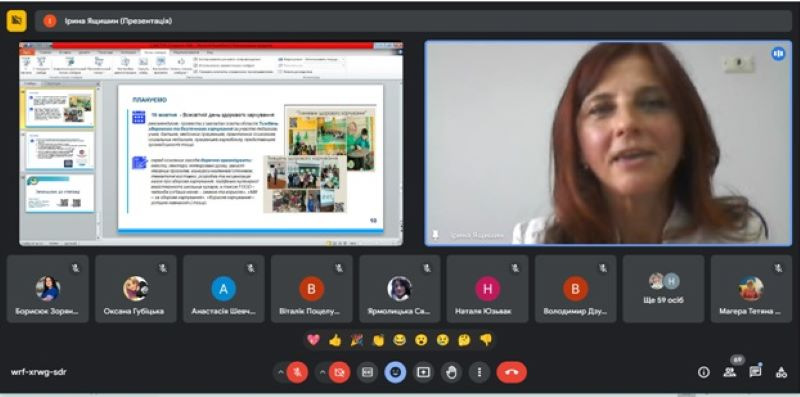Open the Ще 59 осіб tile
Image resolution: width=800 pixels, height=397 pixels.
(663, 289)
